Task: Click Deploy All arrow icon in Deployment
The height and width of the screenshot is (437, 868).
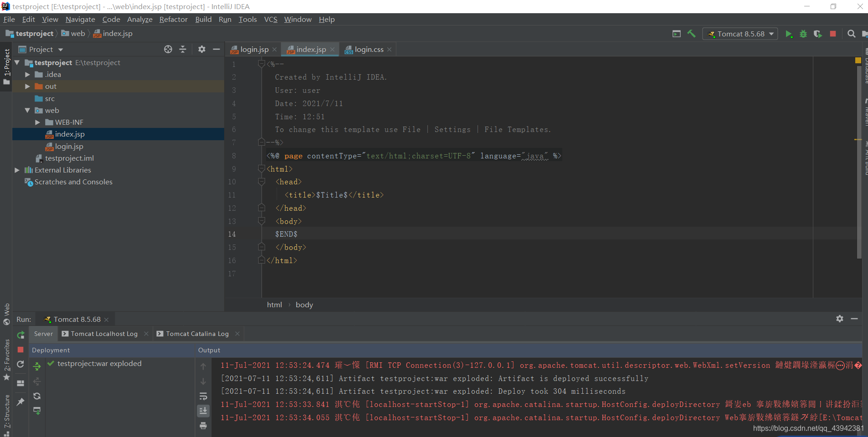Action: (37, 366)
